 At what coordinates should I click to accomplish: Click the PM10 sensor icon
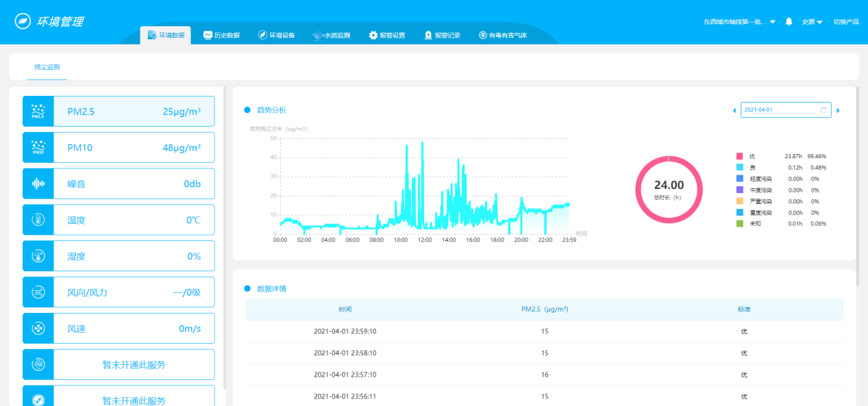pos(38,148)
